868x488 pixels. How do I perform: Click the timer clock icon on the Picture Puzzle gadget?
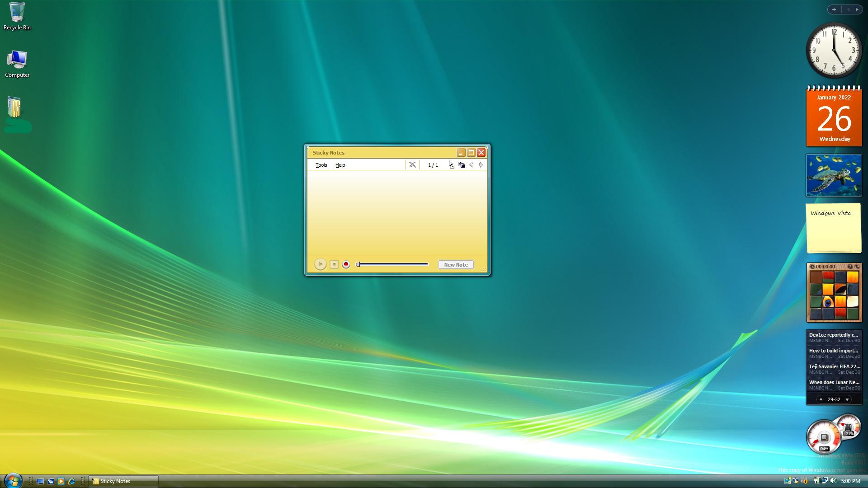tap(812, 267)
